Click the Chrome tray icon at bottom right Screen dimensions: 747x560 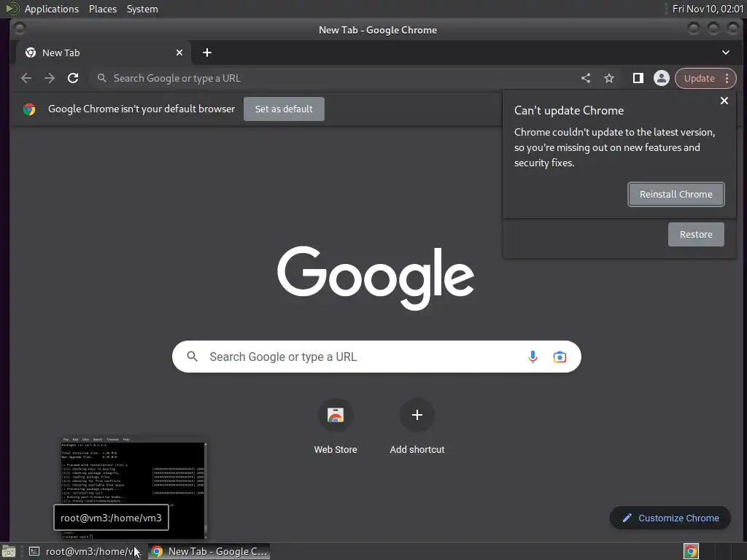(x=691, y=551)
